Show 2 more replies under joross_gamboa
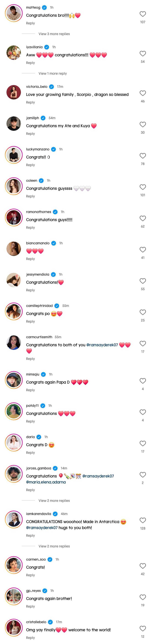 click(54, 501)
